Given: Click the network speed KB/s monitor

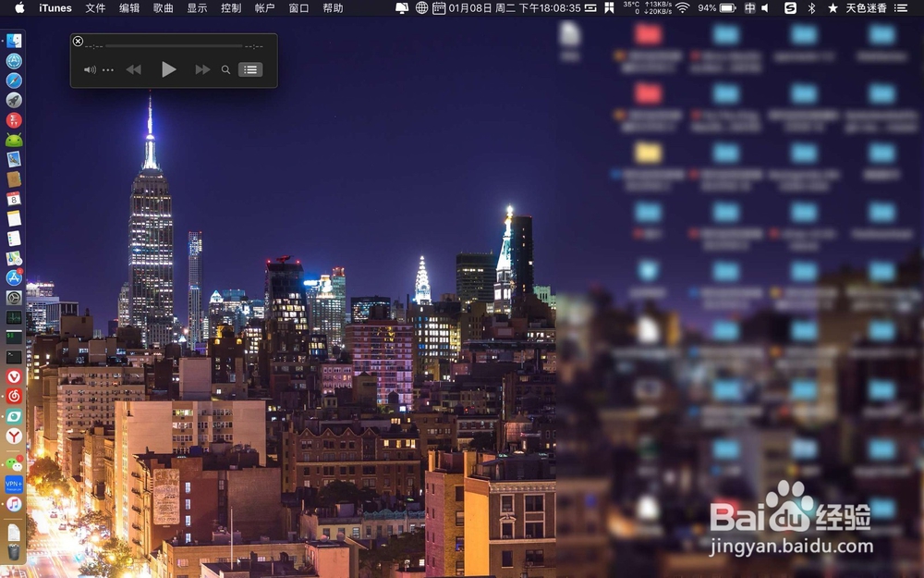Looking at the screenshot, I should click(x=658, y=7).
